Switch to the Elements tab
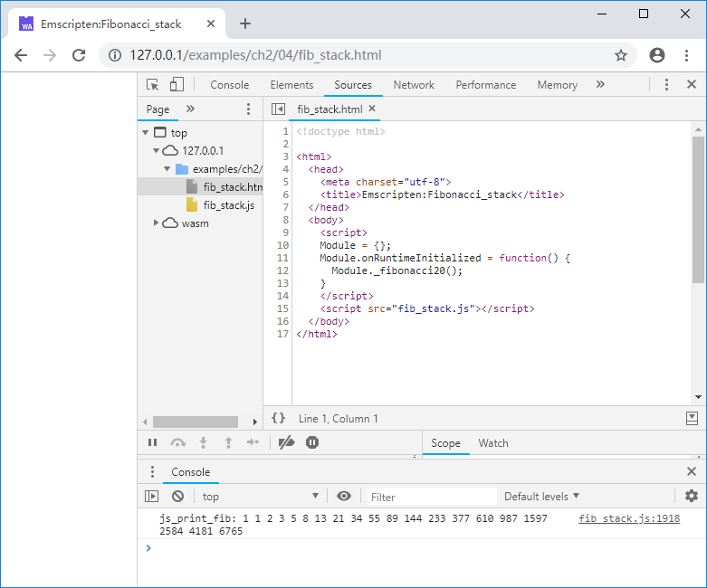This screenshot has width=707, height=588. pyautogui.click(x=291, y=85)
